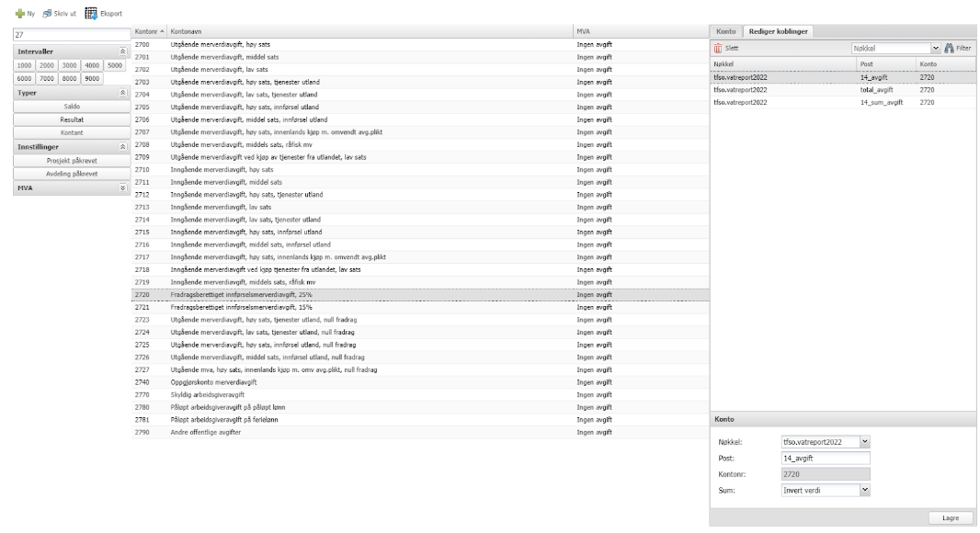Click the Post field containing 14_avgift
The height and width of the screenshot is (533, 980).
tap(823, 459)
